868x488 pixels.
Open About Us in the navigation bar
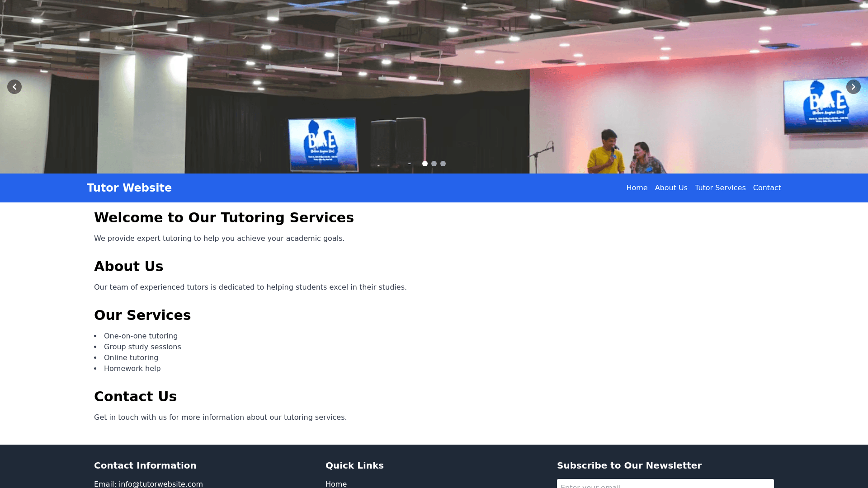tap(671, 188)
